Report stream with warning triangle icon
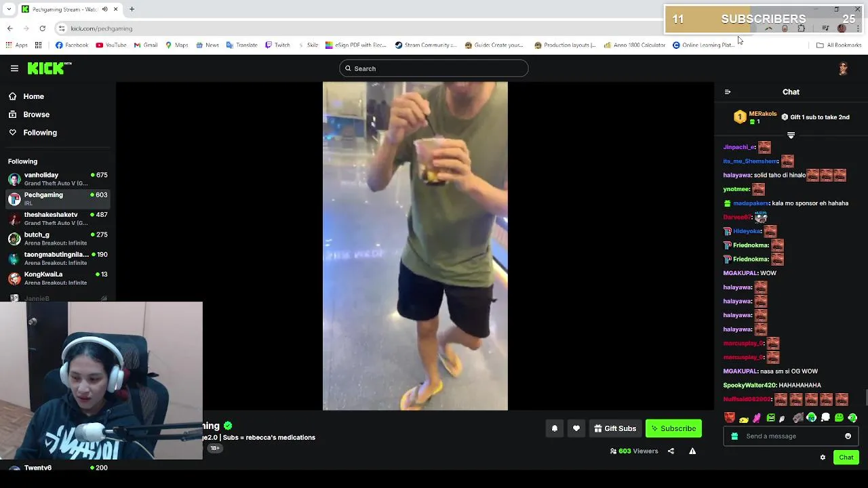 pos(692,451)
